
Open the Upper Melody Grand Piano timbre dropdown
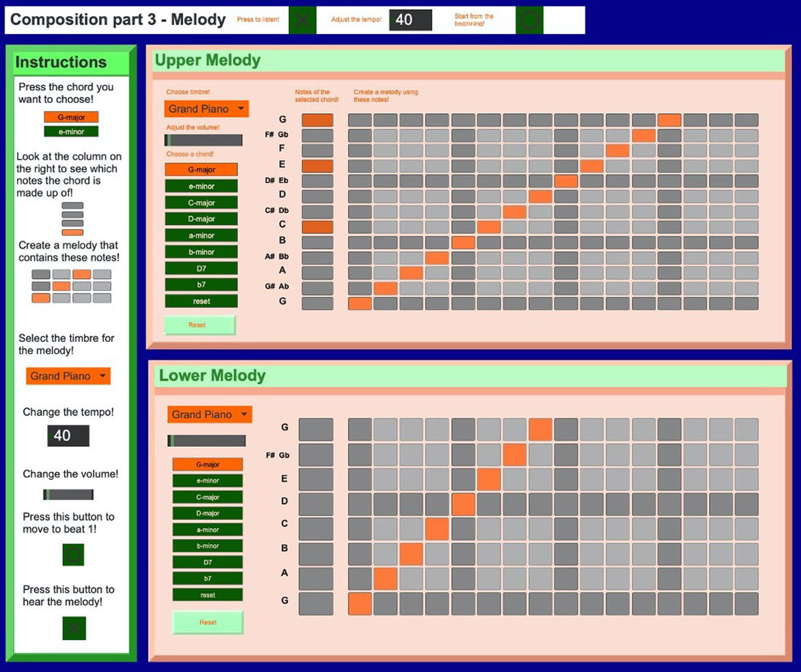207,109
